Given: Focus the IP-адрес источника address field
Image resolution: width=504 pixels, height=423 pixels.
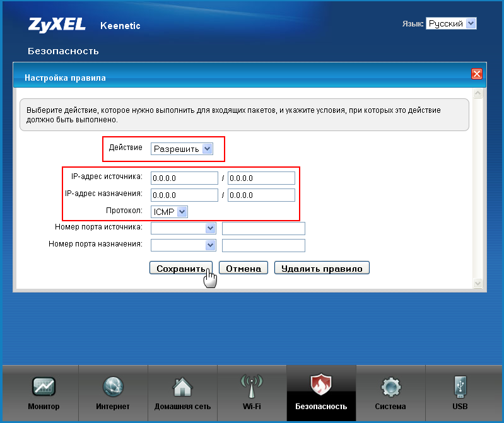Looking at the screenshot, I should point(184,178).
